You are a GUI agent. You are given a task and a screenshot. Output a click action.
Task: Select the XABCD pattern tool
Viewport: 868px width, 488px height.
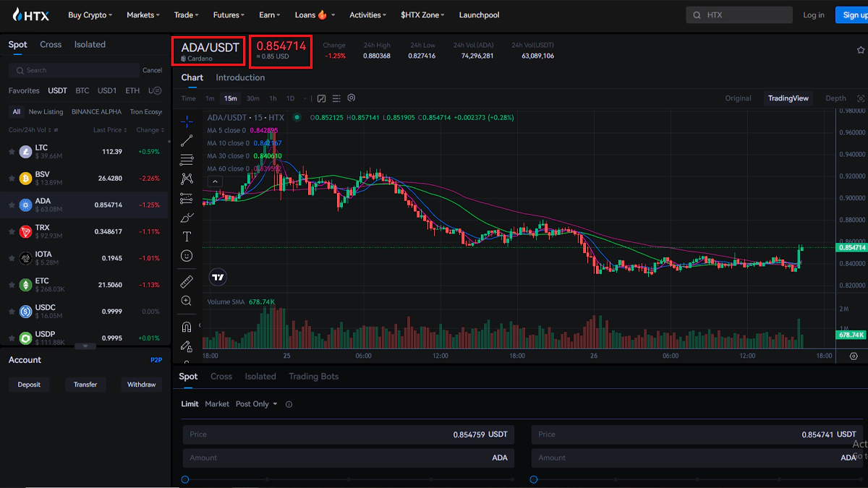point(187,179)
